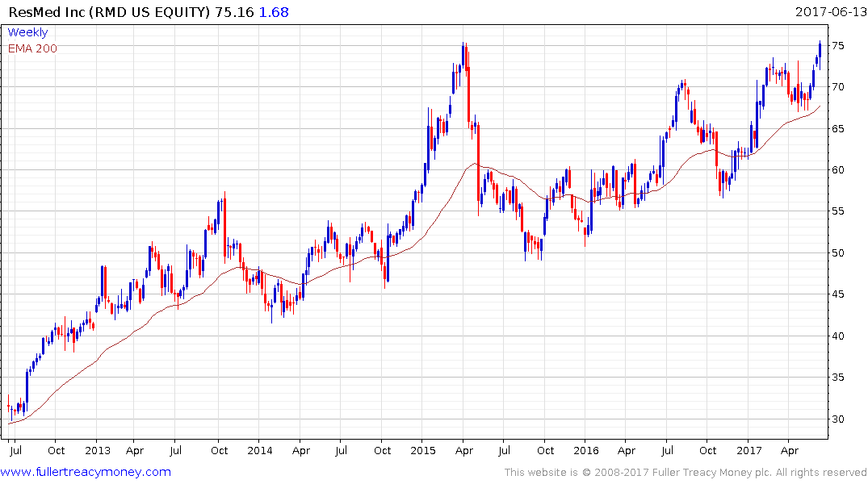Screen dimensions: 868x484
Task: Click the 70 price axis label
Action: pos(838,87)
